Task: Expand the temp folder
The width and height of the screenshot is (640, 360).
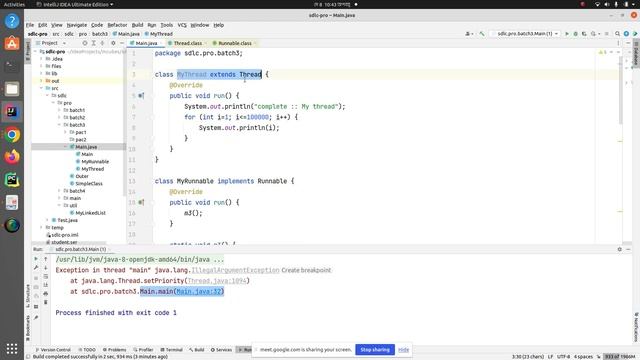Action: (42, 227)
